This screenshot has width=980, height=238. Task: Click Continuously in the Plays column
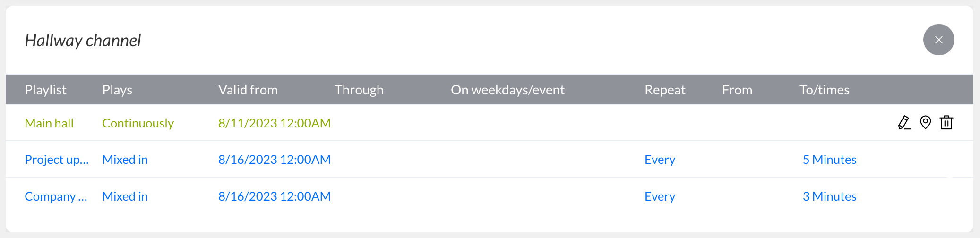point(138,123)
